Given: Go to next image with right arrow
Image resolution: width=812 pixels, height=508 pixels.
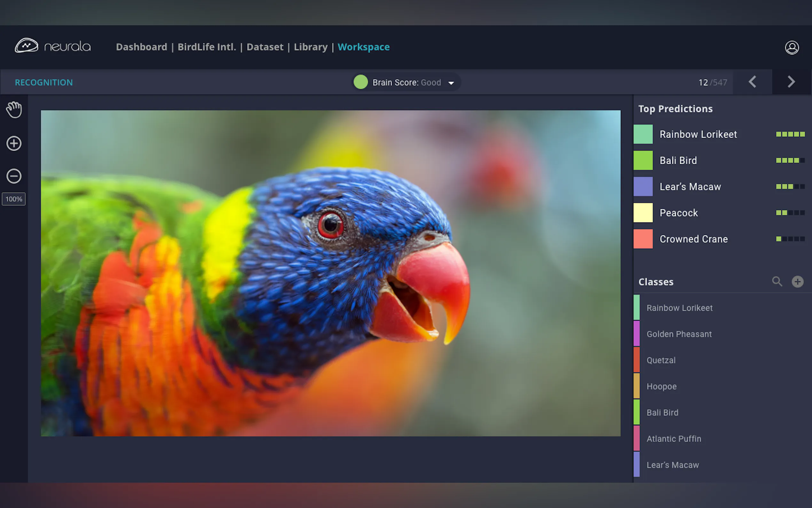Looking at the screenshot, I should pos(791,82).
